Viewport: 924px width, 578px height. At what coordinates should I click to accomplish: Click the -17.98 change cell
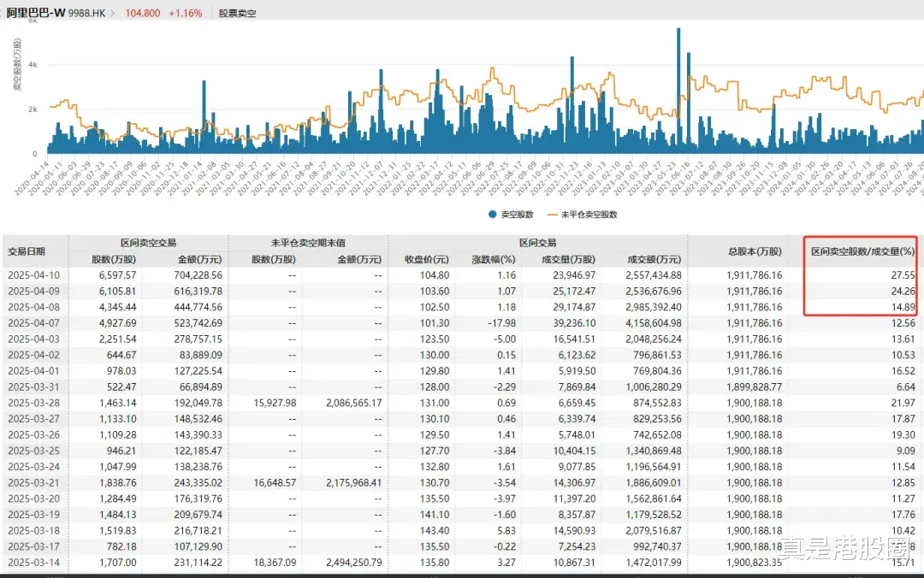[x=502, y=323]
